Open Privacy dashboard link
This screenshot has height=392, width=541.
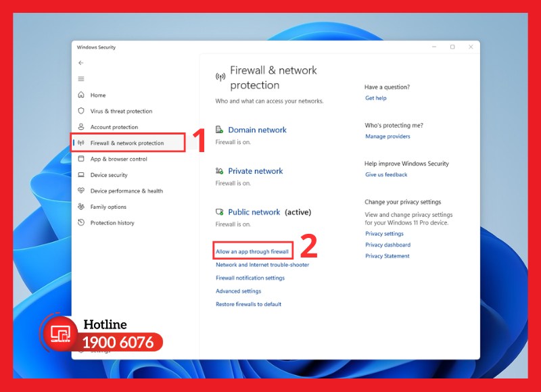click(387, 245)
